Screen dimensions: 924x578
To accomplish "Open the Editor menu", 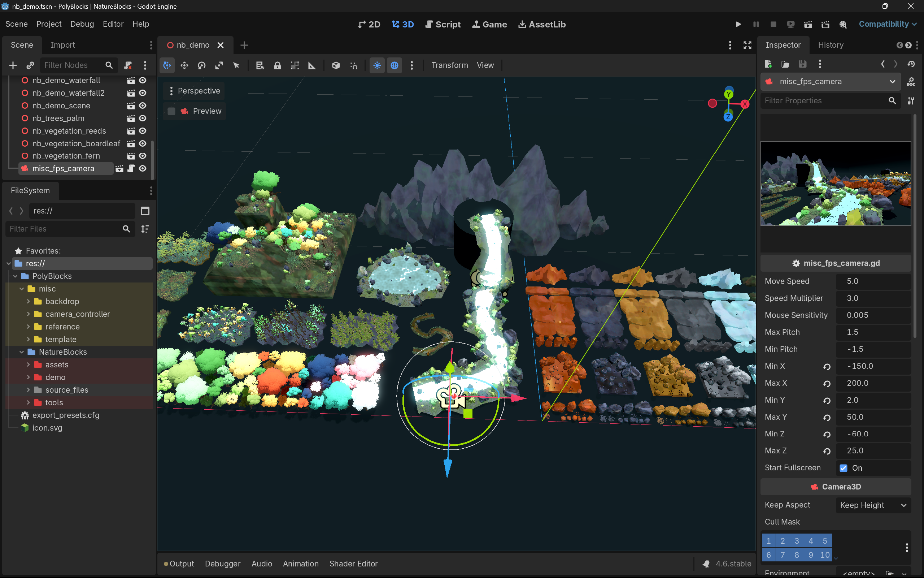I will tap(113, 24).
